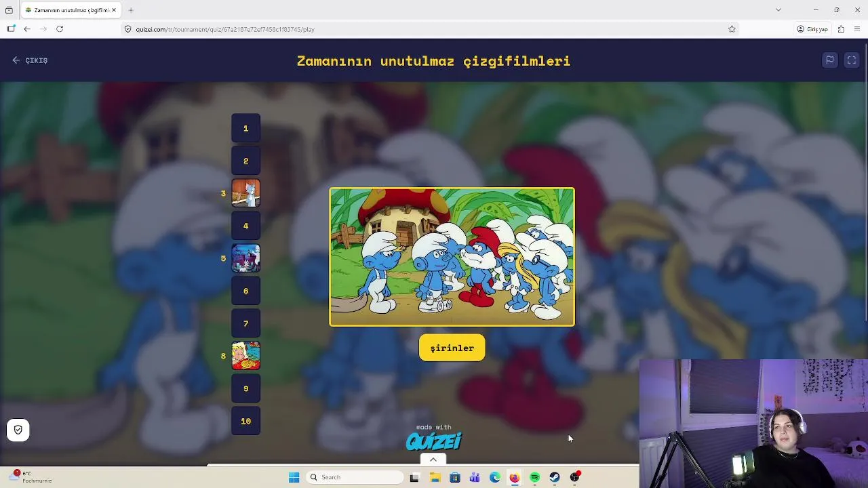Click the flag report icon

point(829,60)
